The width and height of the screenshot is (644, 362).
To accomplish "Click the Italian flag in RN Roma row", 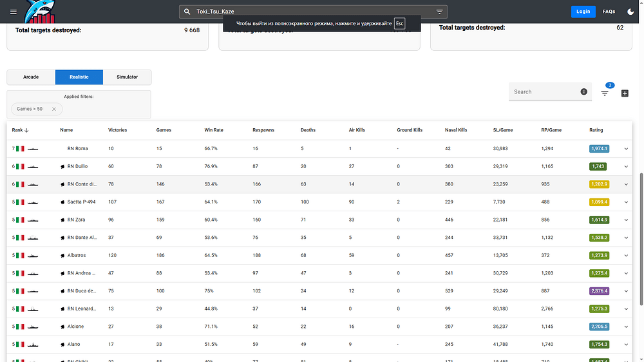I will pos(20,149).
